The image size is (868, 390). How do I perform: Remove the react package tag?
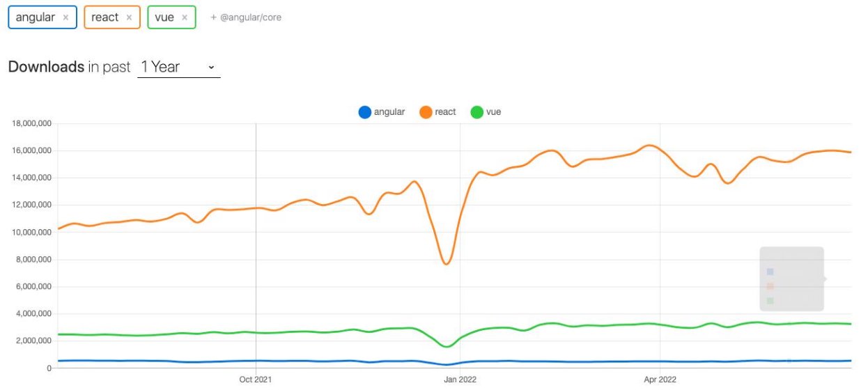(x=129, y=17)
